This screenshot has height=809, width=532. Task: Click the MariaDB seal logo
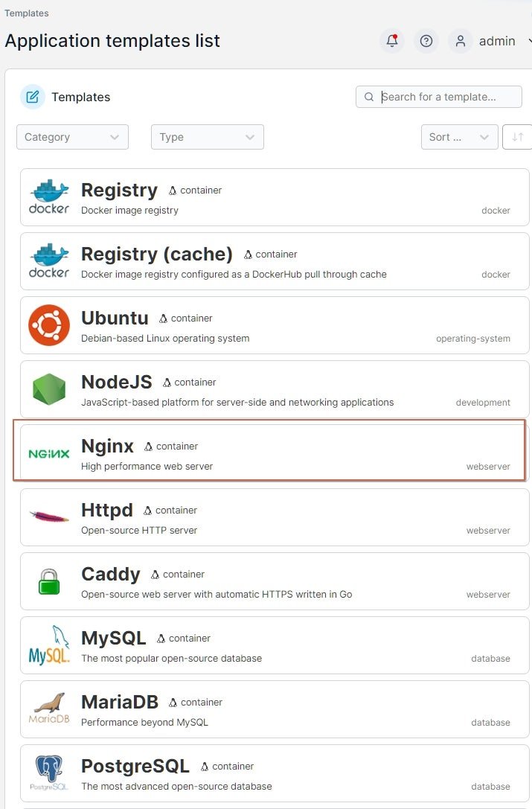click(49, 709)
